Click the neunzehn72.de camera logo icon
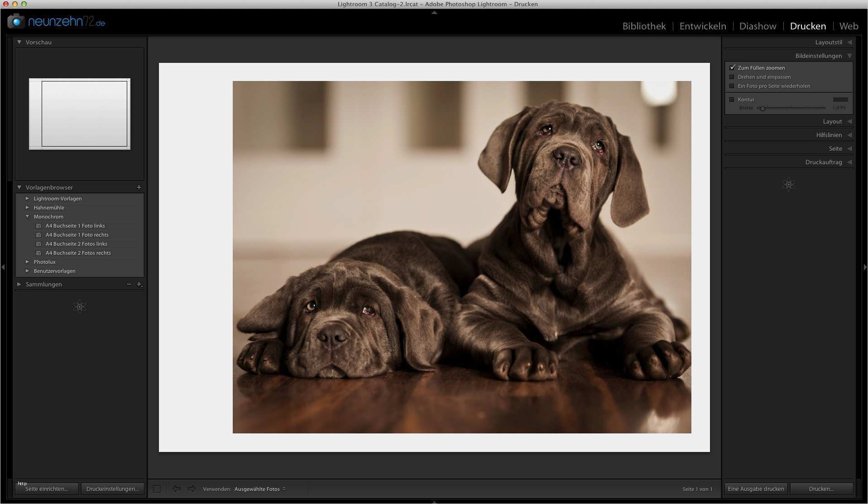This screenshot has height=504, width=868. click(x=16, y=21)
